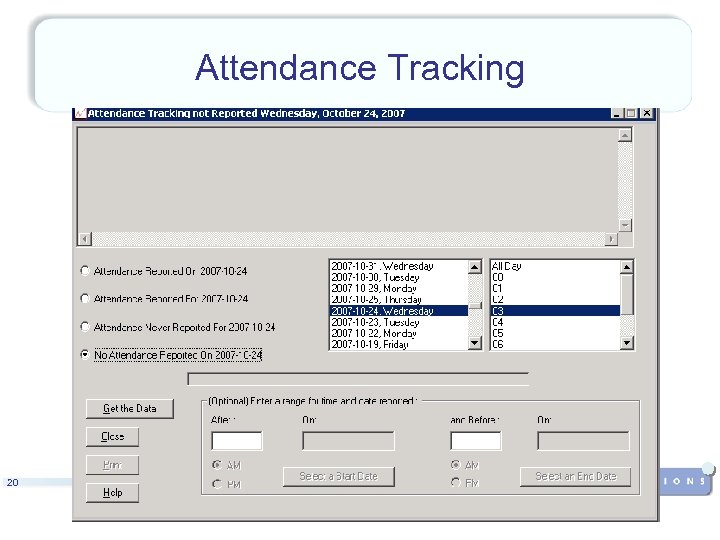This screenshot has width=720, height=540.
Task: Select 2007-10-30, Tuesday in date list
Action: (399, 277)
